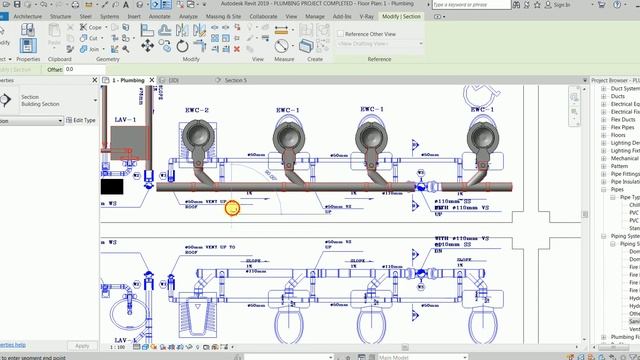Select the Mirror - Draw Axis tool
Image resolution: width=640 pixels, height=360 pixels.
point(200,30)
